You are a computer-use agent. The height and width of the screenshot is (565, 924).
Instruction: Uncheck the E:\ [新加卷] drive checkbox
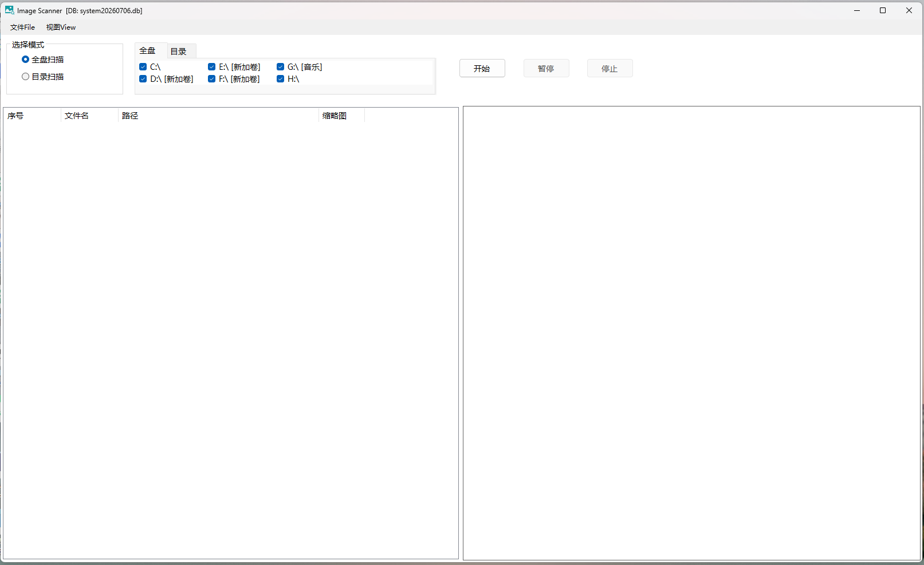tap(212, 67)
